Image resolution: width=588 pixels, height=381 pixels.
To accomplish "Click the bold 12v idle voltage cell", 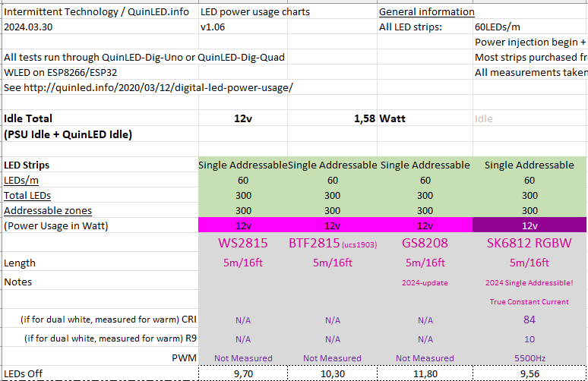I will click(x=243, y=118).
